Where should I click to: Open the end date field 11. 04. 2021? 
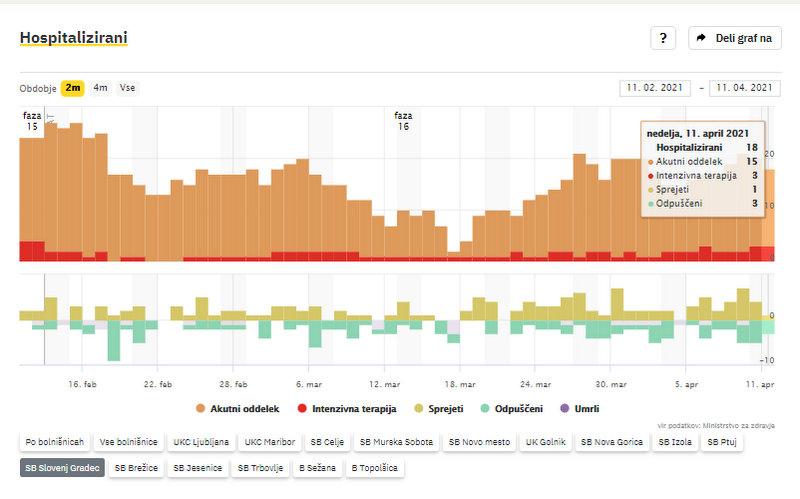click(x=744, y=88)
